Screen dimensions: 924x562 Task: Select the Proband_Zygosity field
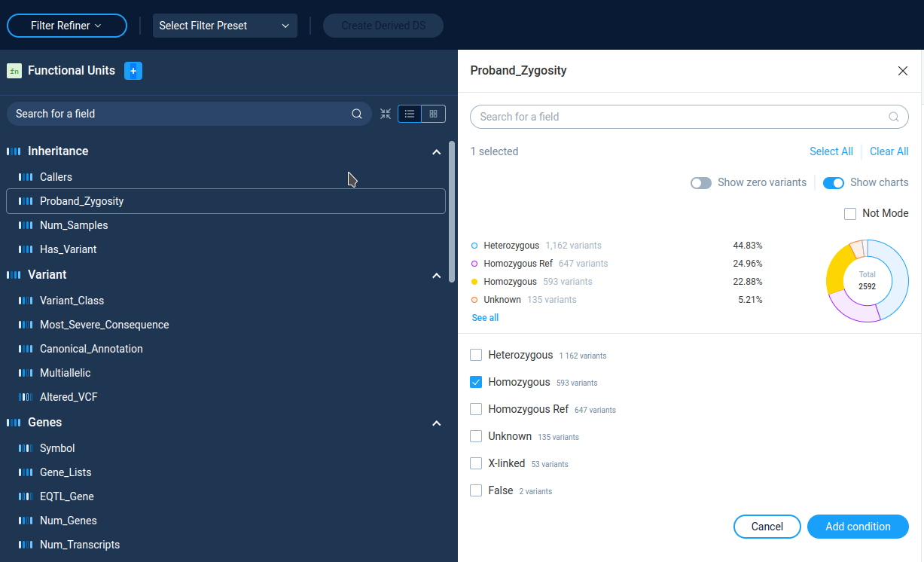click(226, 201)
